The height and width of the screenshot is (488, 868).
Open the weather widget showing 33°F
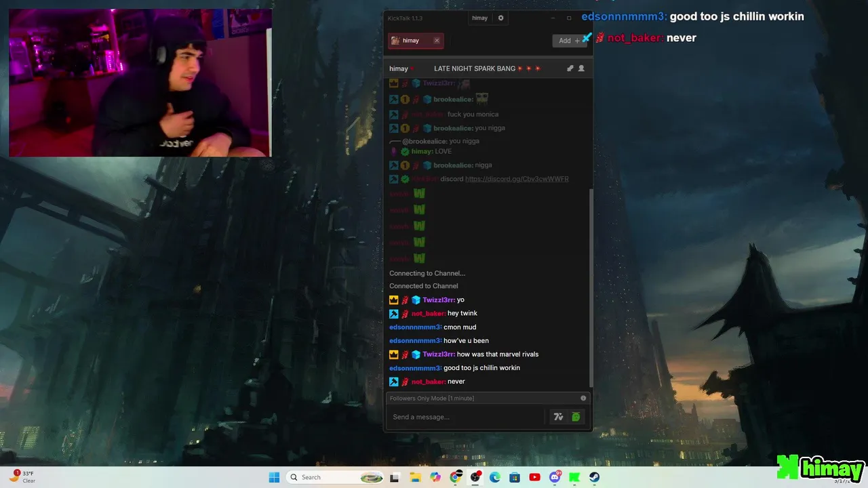pos(22,477)
